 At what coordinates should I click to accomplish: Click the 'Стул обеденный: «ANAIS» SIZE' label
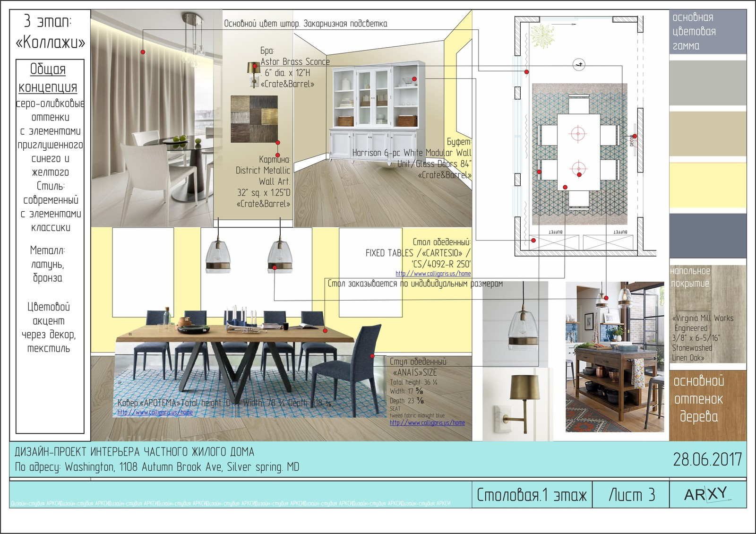tap(419, 367)
